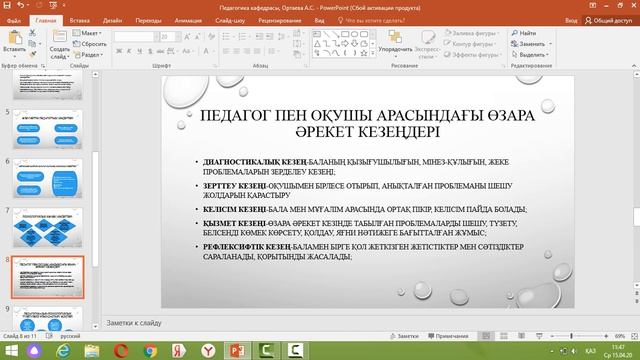This screenshot has height=360, width=640.
Task: Select the triangle shape in shapes gallery
Action: 317,44
